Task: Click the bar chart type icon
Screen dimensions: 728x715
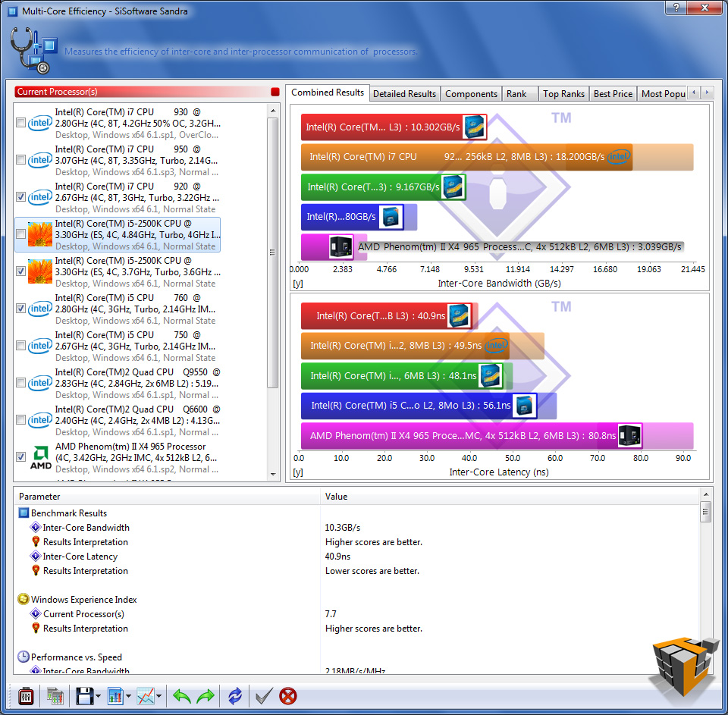Action: point(115,696)
